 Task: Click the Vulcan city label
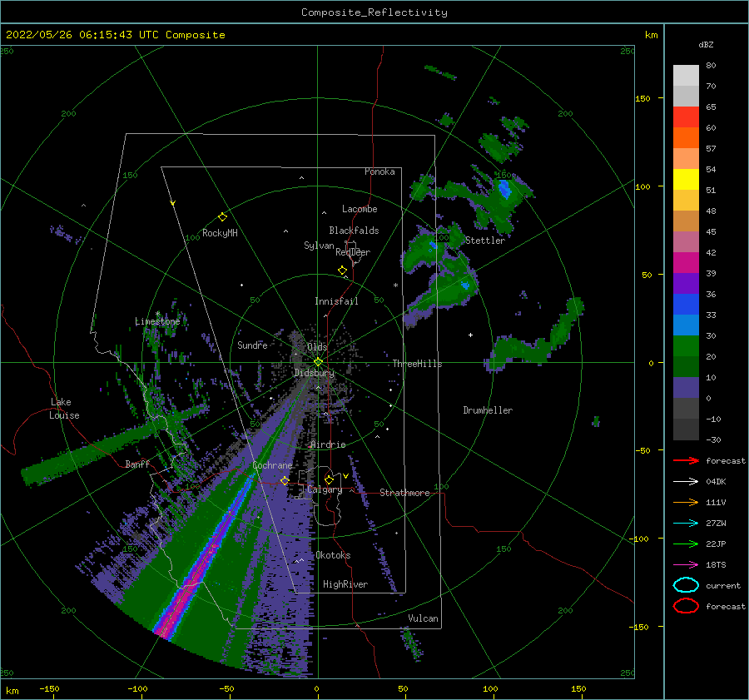click(423, 618)
